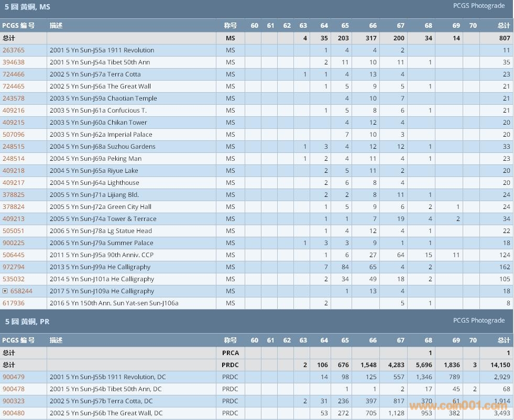
Task: Click coin number 972794 in the MS table
Action: [14, 267]
